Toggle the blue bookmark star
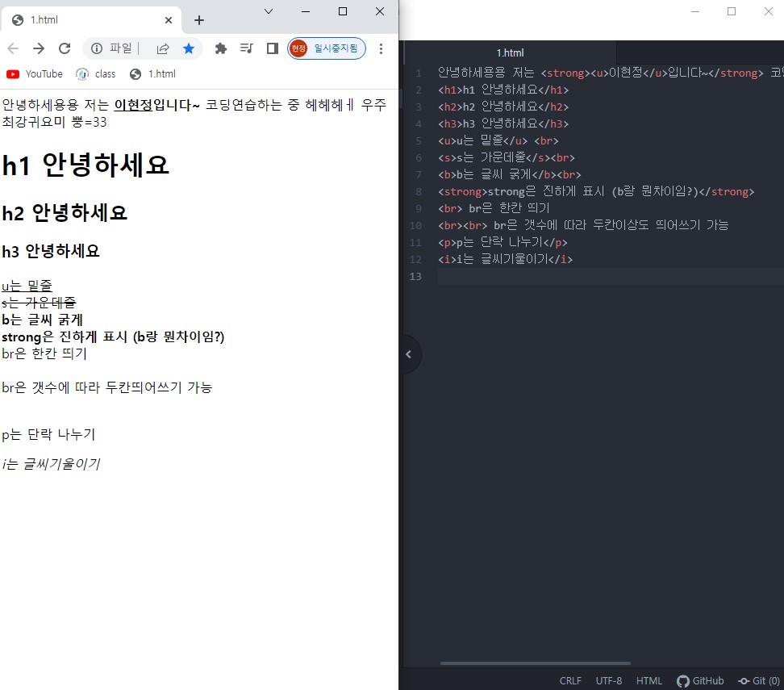This screenshot has height=690, width=784. (189, 48)
